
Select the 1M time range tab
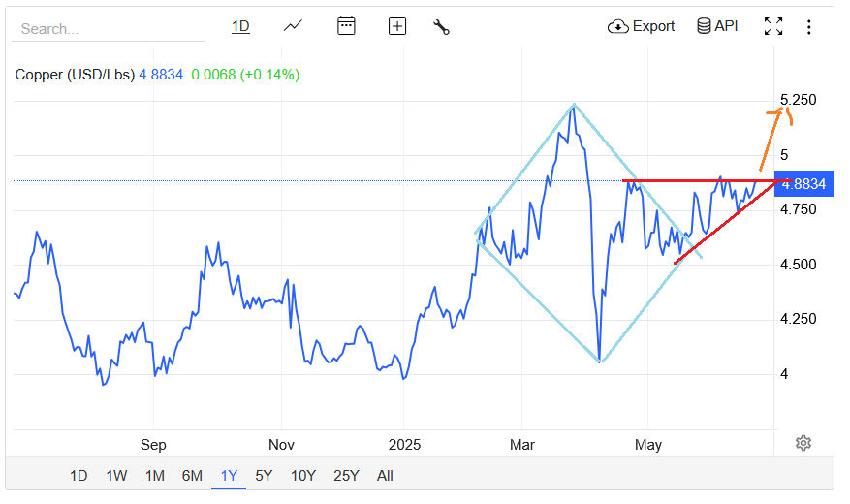point(154,476)
